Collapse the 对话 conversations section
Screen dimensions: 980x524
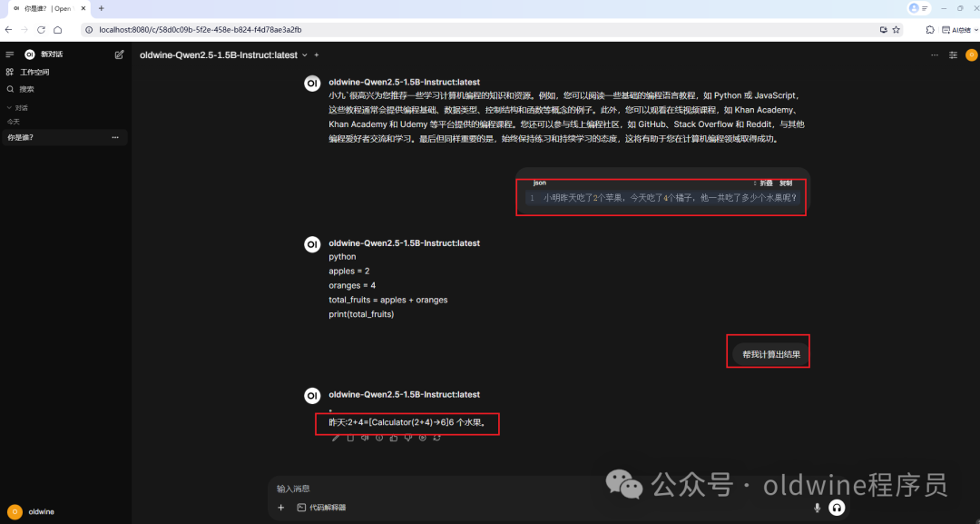pos(17,107)
